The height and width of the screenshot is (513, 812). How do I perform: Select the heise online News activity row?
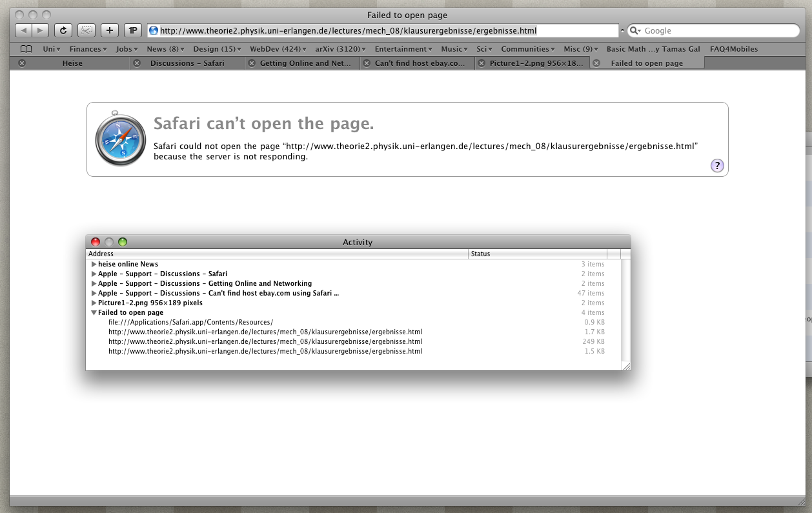[x=354, y=264]
